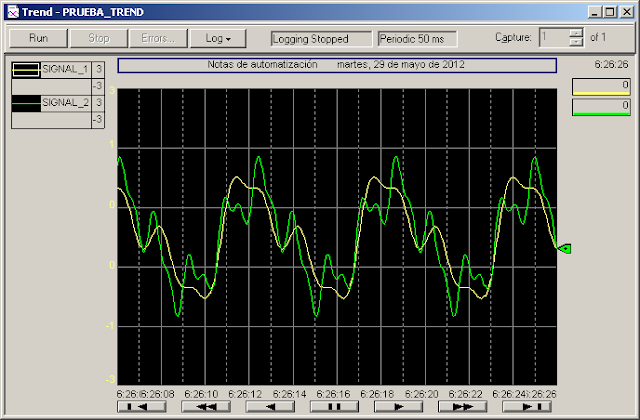This screenshot has width=640, height=420.
Task: Click the 6:26:26 time readout at top right
Action: point(611,64)
